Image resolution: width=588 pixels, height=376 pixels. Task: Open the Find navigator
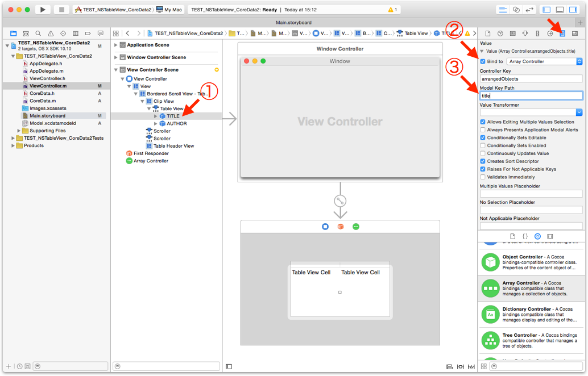tap(38, 34)
